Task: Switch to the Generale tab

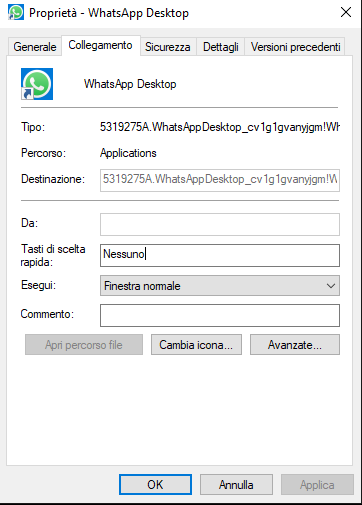Action: click(x=35, y=47)
